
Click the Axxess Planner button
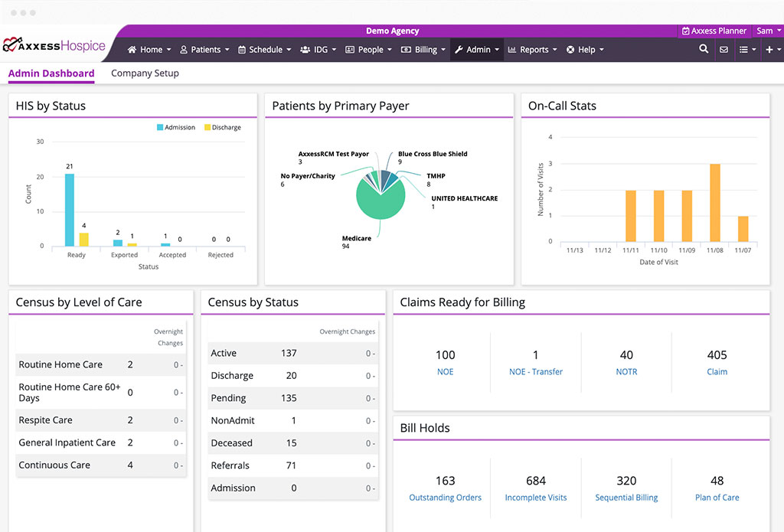[x=713, y=30]
